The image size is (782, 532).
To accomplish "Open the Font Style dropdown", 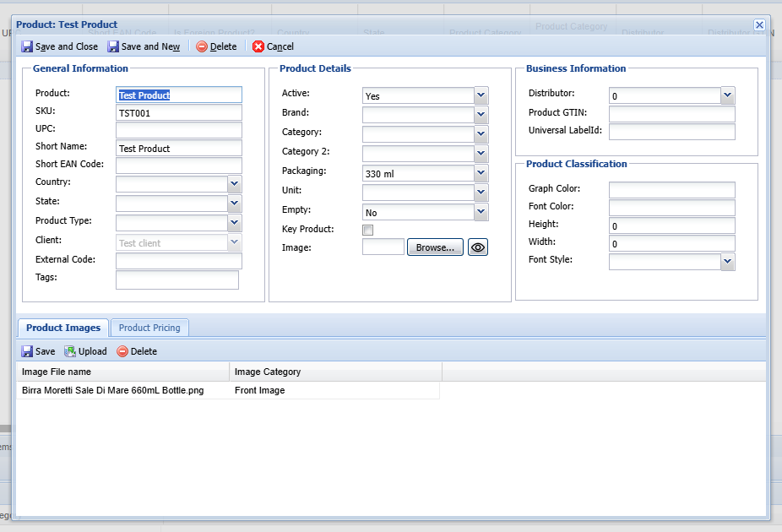I will click(x=727, y=261).
